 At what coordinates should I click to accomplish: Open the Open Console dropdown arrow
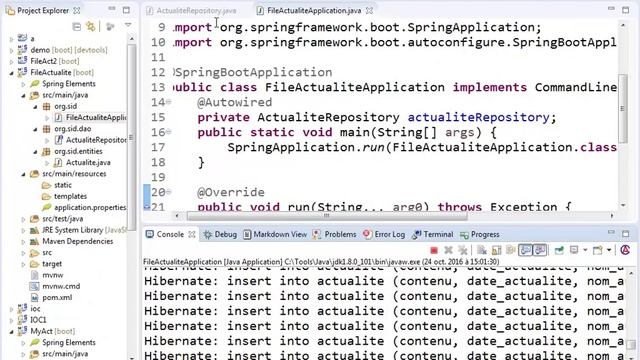(609, 250)
